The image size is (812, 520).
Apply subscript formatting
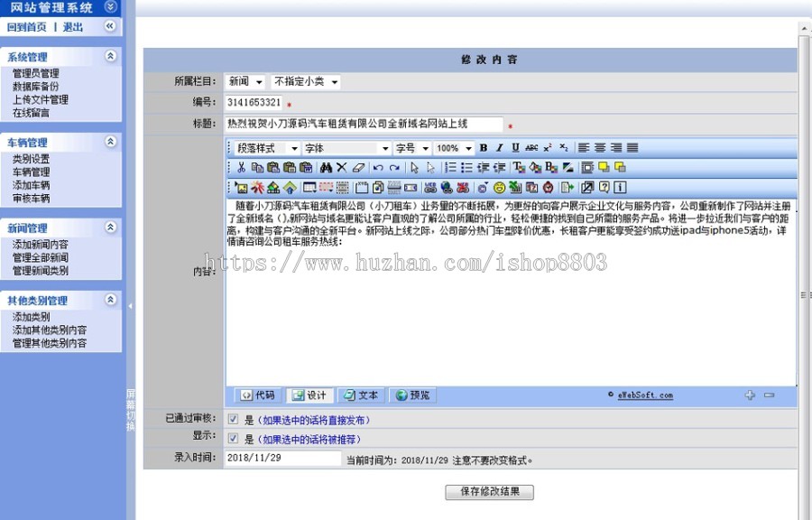[x=564, y=148]
